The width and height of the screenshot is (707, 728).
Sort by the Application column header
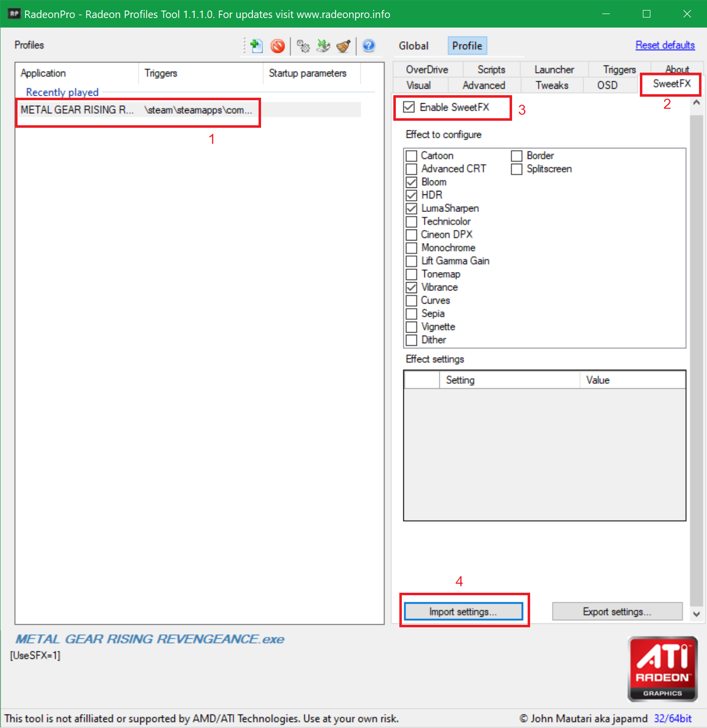coord(77,73)
